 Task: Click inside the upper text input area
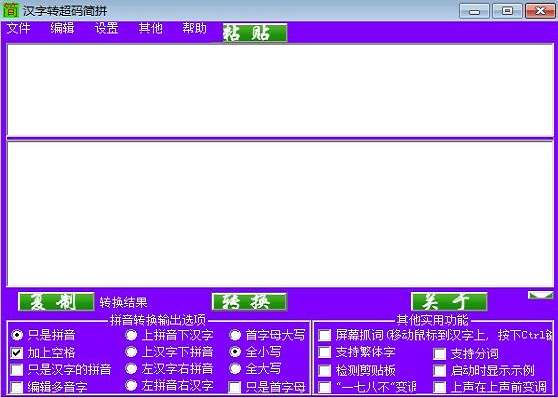tap(280, 90)
